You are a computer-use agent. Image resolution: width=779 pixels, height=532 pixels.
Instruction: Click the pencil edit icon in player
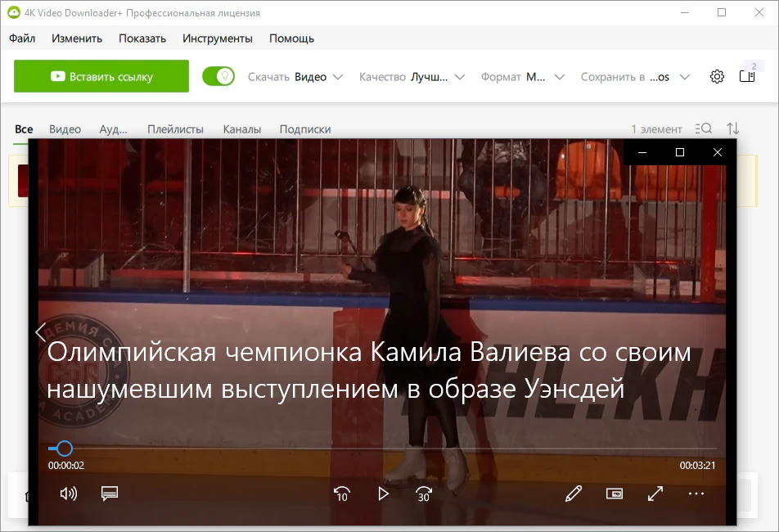point(574,494)
